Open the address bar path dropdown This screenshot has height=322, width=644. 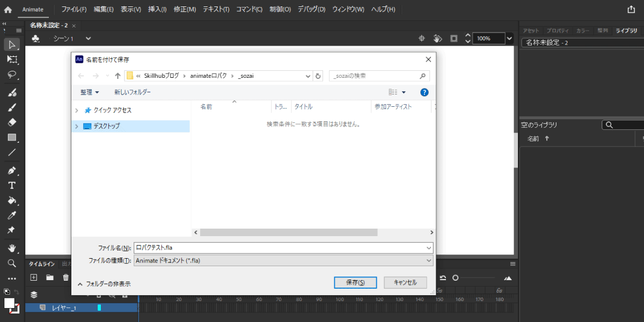point(308,76)
